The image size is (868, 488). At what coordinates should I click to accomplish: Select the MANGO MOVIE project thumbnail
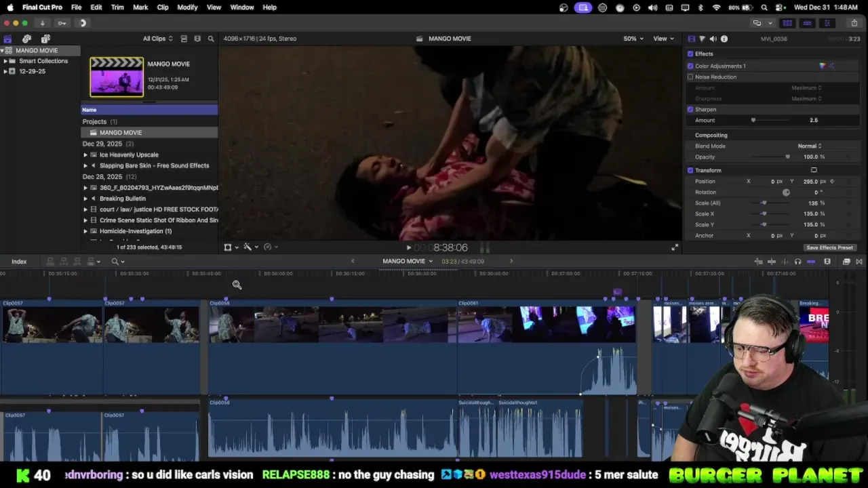coord(117,77)
